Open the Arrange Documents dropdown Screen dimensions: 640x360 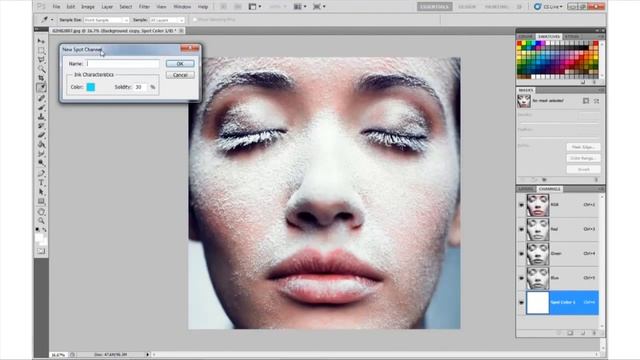300,7
